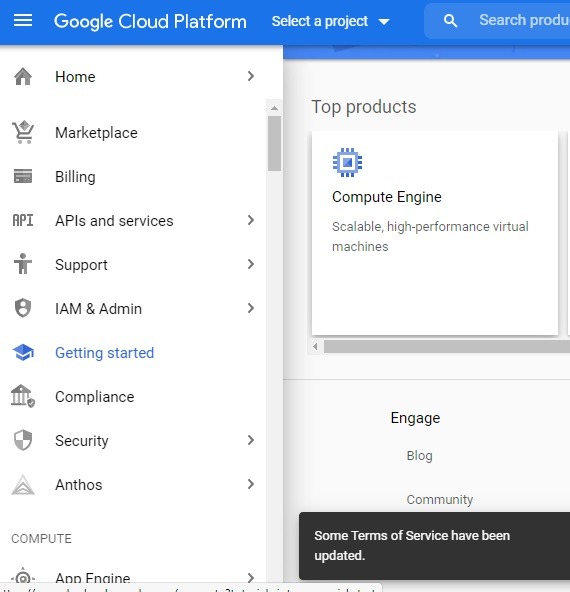Click 'Scalable, high-performance virtual machines' text
The image size is (570, 592).
430,236
